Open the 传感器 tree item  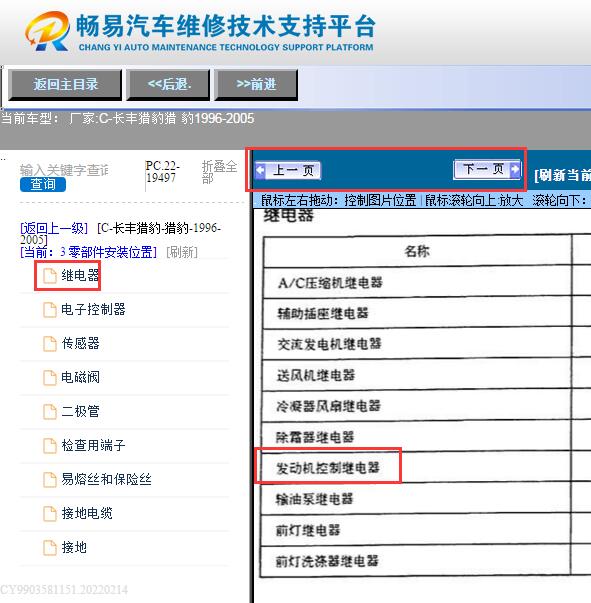click(80, 343)
